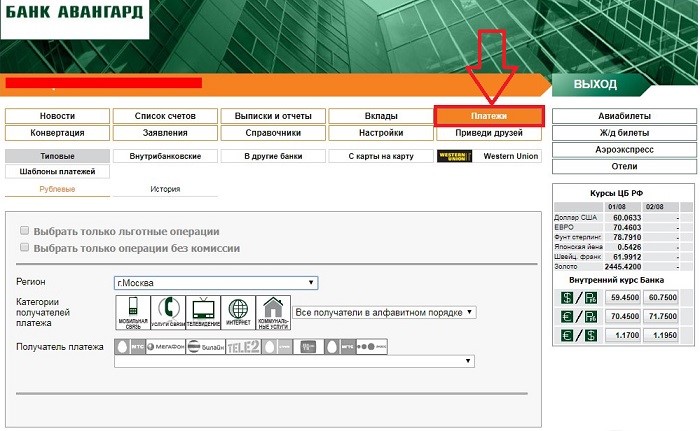The width and height of the screenshot is (700, 431).
Task: Pick the Коммунальные услуги house icon
Action: 273,312
